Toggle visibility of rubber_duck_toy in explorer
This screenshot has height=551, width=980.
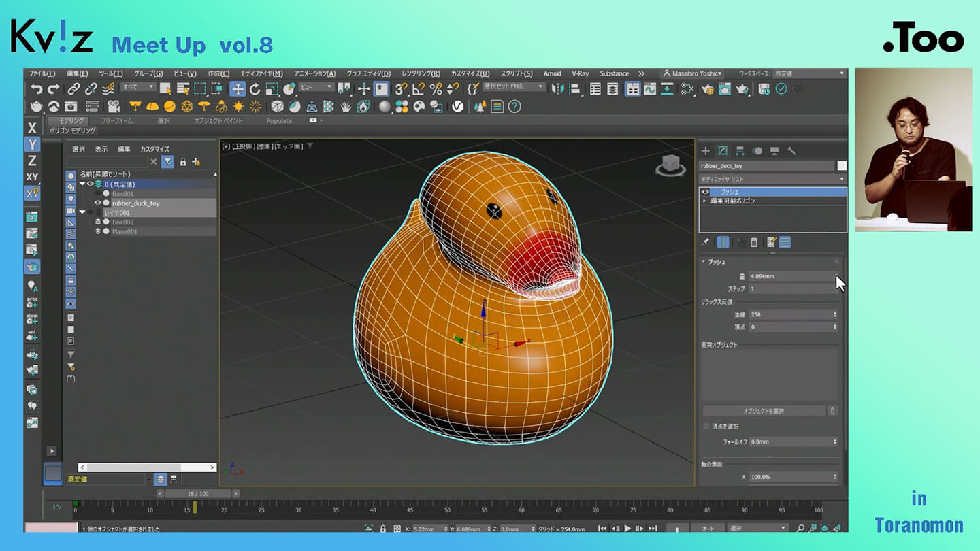coord(98,203)
